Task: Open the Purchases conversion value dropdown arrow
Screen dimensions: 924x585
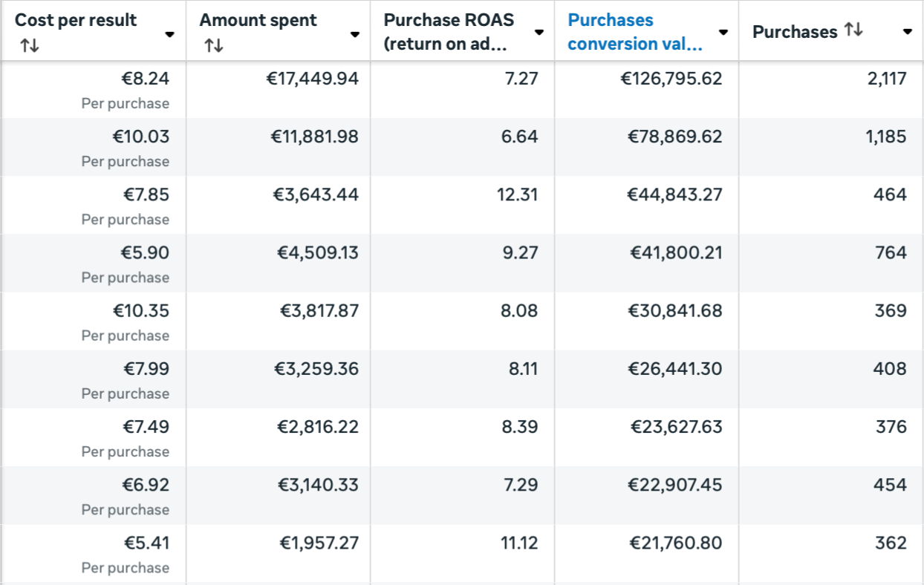Action: click(723, 33)
